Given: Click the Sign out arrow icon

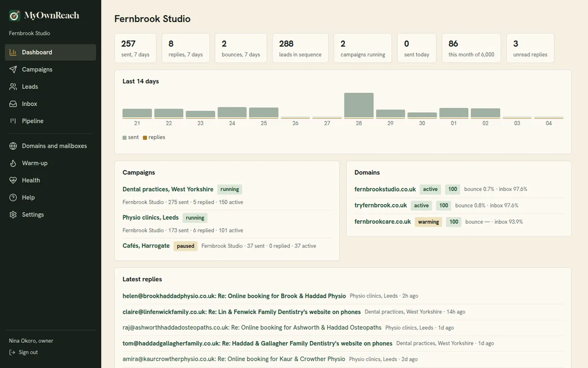Looking at the screenshot, I should coord(12,352).
